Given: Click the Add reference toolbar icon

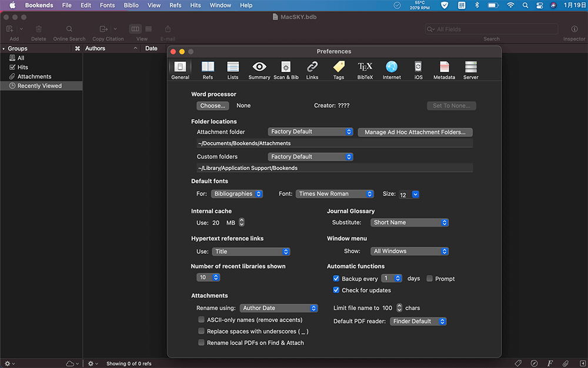Looking at the screenshot, I should (x=10, y=29).
